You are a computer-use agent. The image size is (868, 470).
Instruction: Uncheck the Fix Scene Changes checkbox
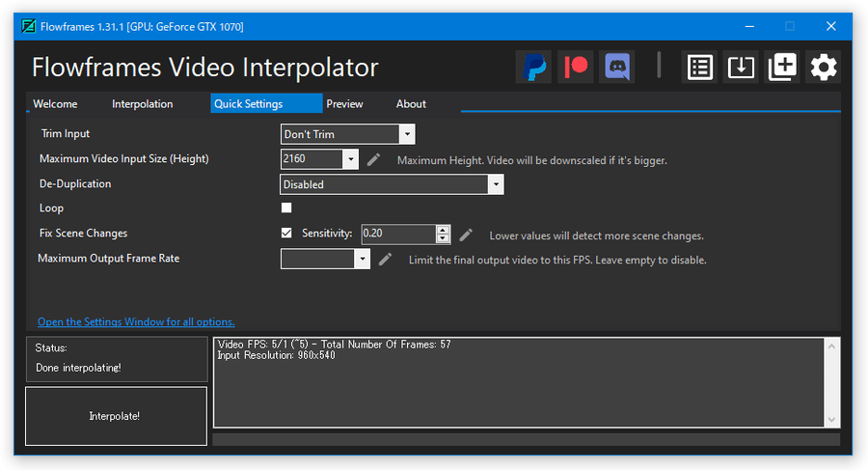[x=286, y=233]
